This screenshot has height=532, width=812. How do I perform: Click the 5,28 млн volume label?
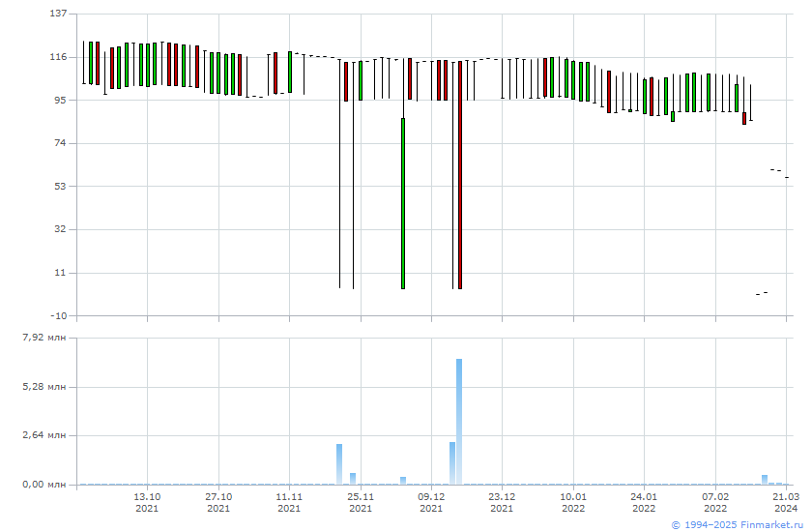tap(44, 387)
